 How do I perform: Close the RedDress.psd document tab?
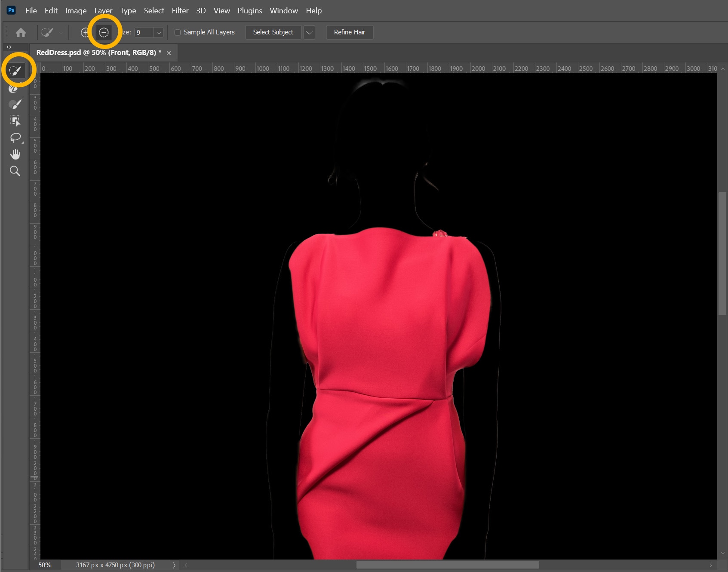click(x=169, y=53)
